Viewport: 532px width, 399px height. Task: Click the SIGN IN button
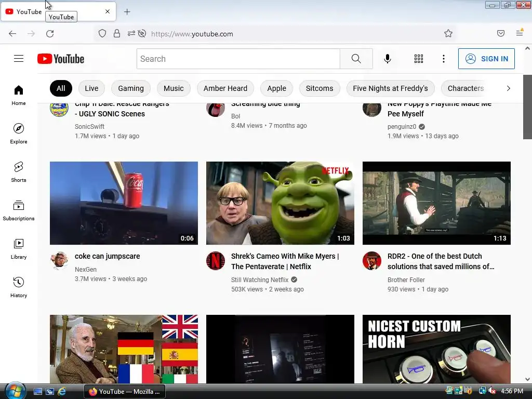coord(486,59)
